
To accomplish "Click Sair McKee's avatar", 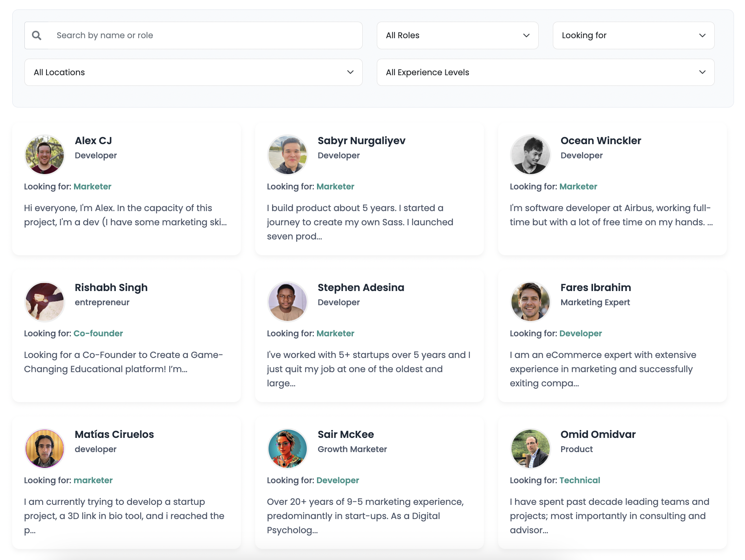I will (x=287, y=448).
